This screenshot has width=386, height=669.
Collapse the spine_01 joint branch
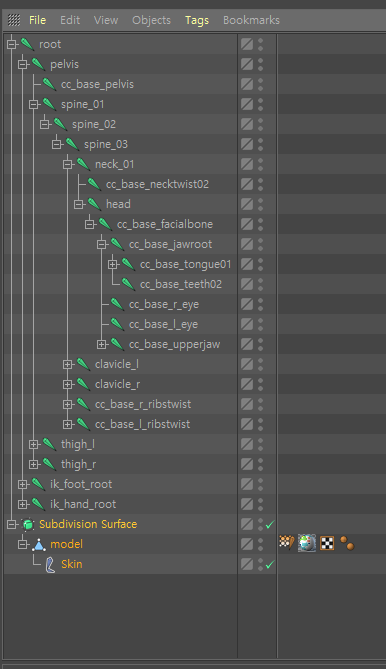coord(33,105)
